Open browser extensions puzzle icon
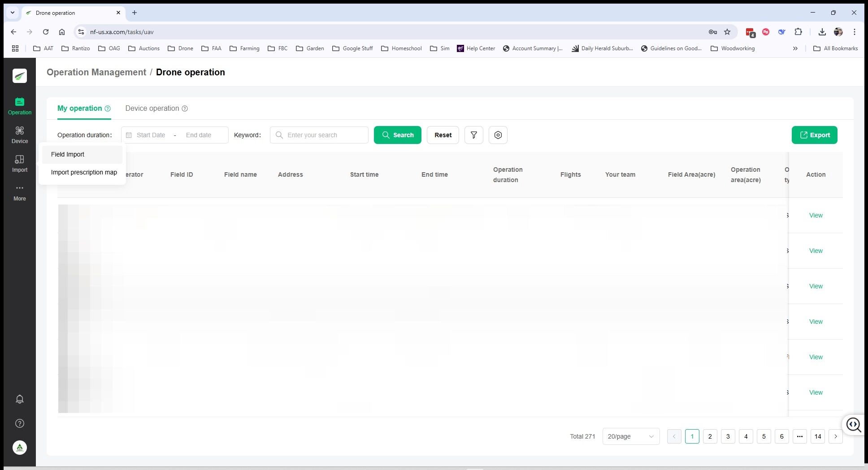The image size is (868, 470). pos(798,32)
